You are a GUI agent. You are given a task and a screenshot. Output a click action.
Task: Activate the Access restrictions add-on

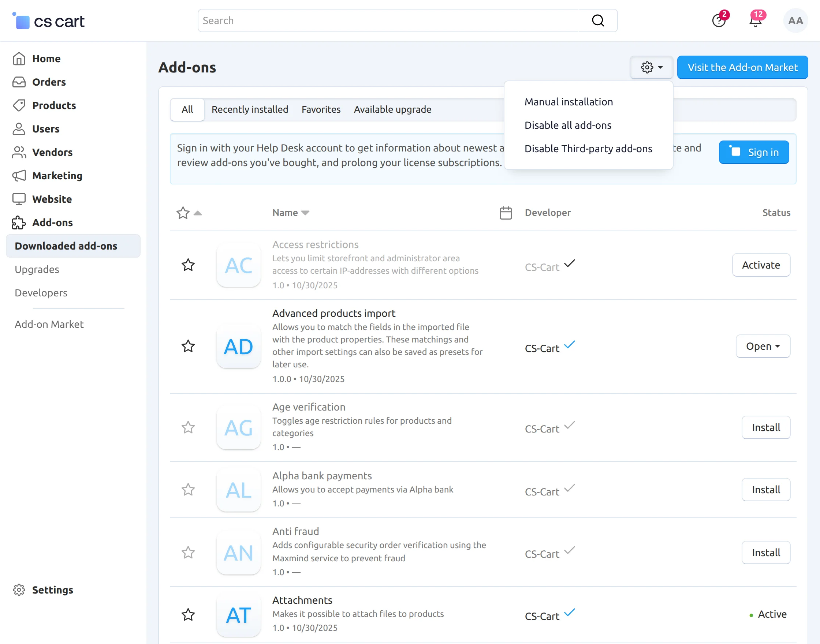[x=761, y=265]
